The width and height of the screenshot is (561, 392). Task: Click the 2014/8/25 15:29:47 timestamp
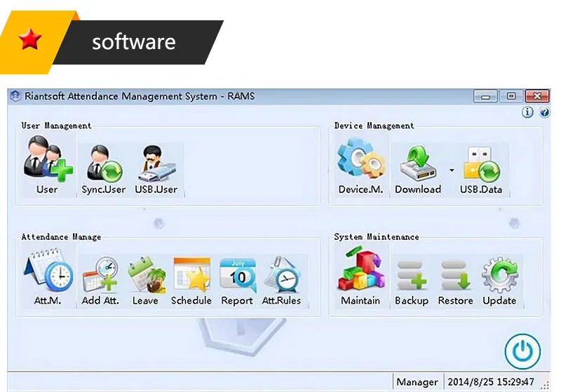(x=491, y=382)
